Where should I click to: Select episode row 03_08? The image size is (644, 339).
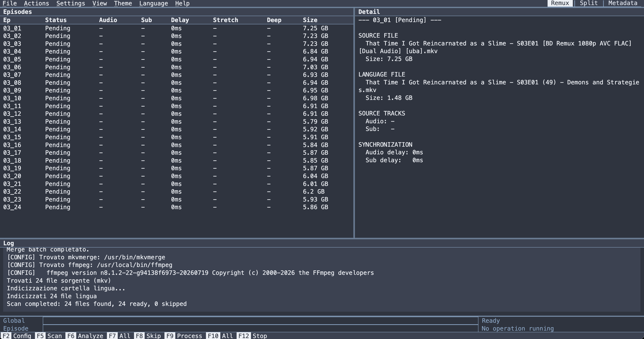click(x=176, y=83)
